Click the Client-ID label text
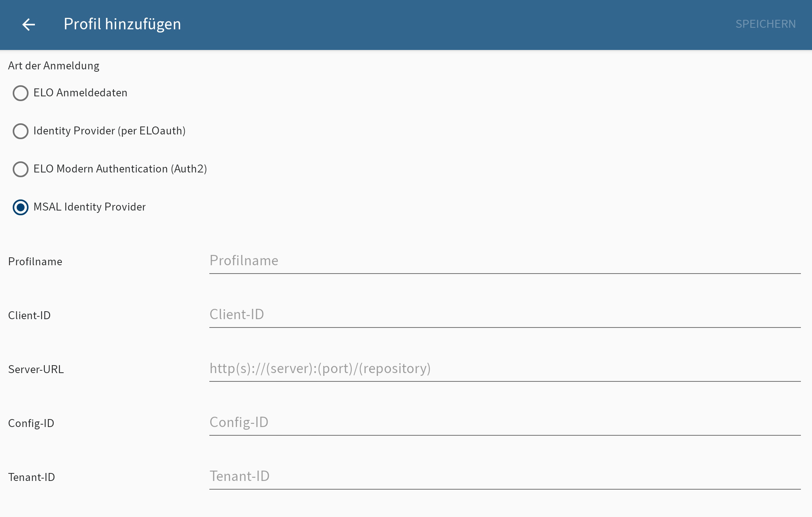This screenshot has width=812, height=517. 29,316
